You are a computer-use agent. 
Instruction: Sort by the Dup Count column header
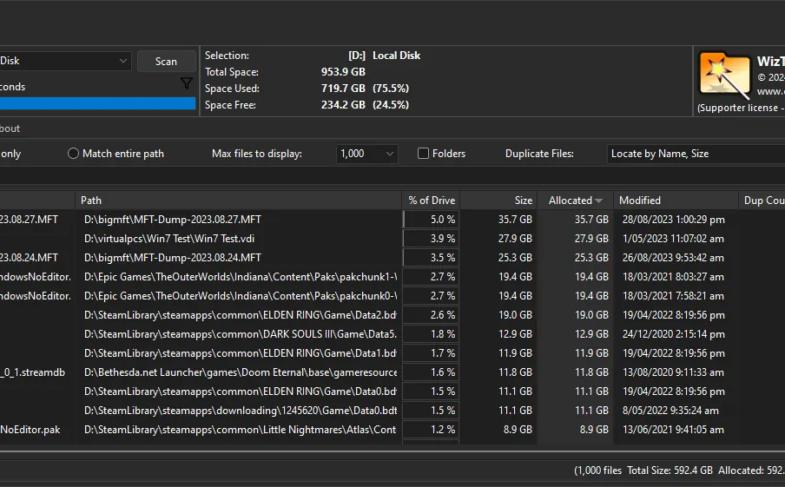(x=761, y=200)
